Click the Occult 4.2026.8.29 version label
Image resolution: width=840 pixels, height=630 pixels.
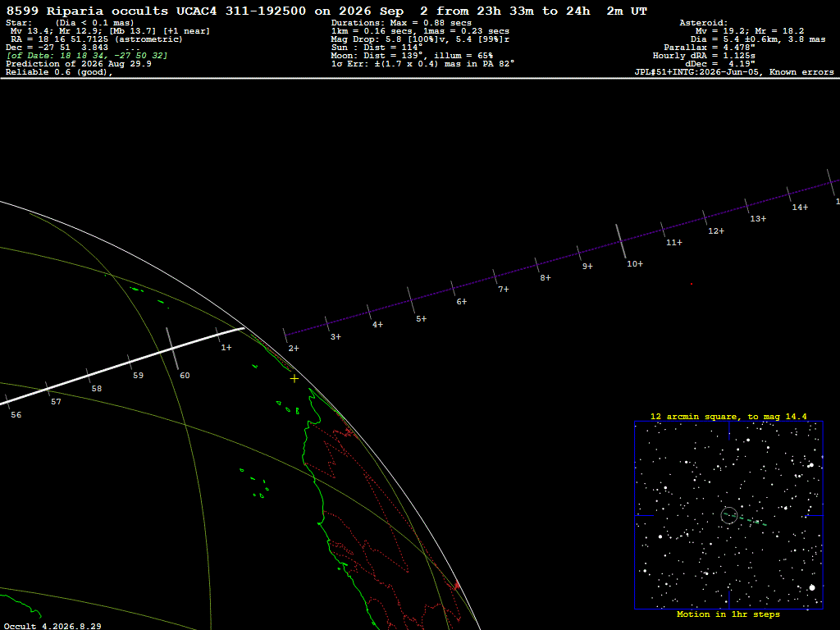[52, 626]
